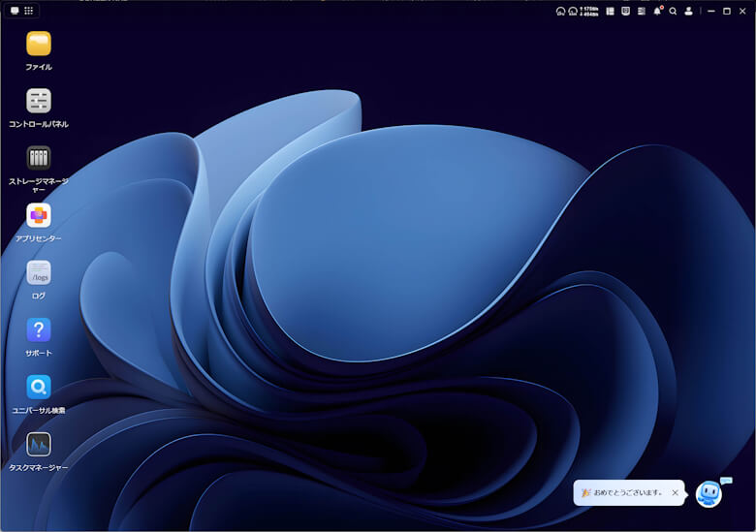
Task: Launch ストレージマネージャー storage manager
Action: click(39, 158)
